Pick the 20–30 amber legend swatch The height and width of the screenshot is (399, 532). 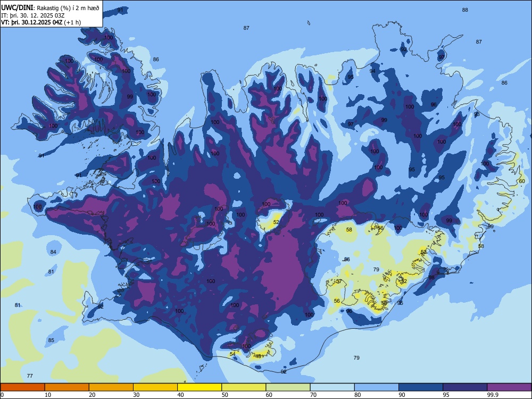pyautogui.click(x=111, y=387)
